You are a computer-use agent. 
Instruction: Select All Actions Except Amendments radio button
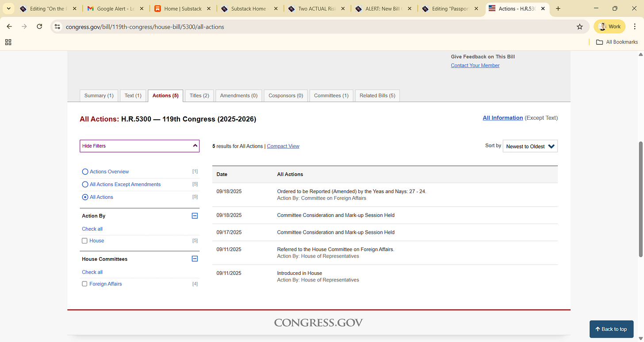click(x=85, y=184)
